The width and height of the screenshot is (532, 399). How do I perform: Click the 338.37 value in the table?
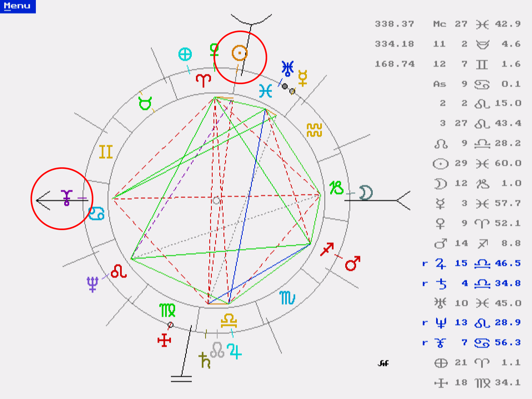tap(394, 24)
